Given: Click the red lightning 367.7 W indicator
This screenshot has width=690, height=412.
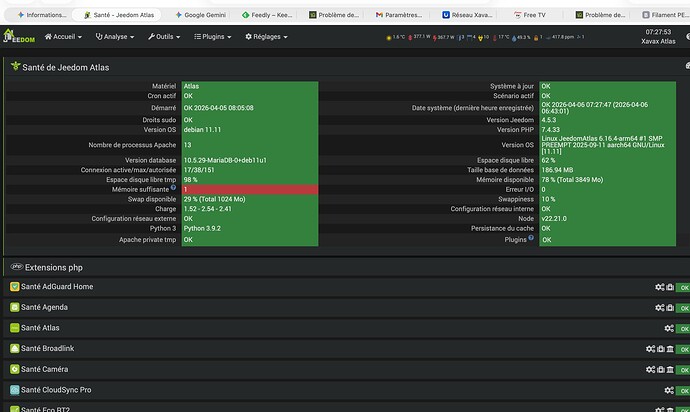Looking at the screenshot, I should (x=444, y=37).
